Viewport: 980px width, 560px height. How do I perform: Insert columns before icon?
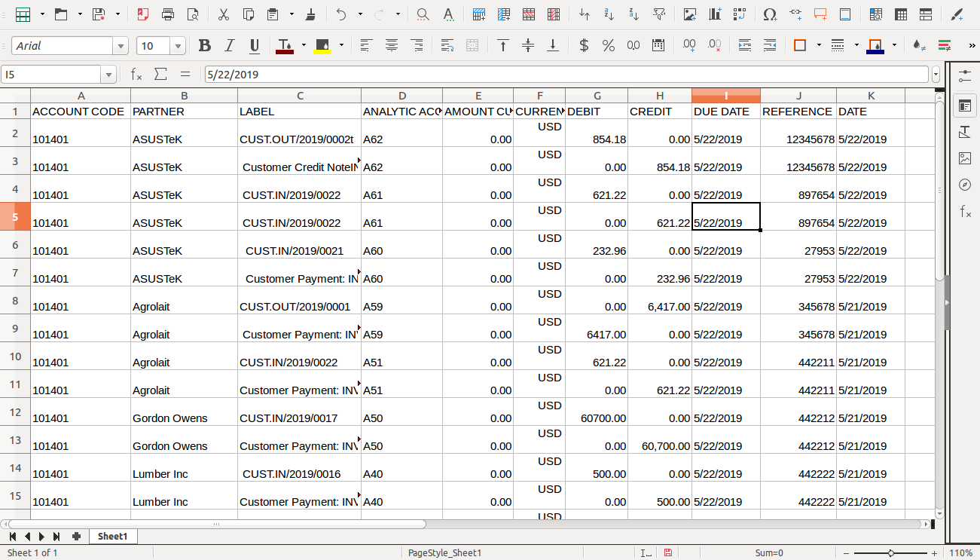click(504, 14)
